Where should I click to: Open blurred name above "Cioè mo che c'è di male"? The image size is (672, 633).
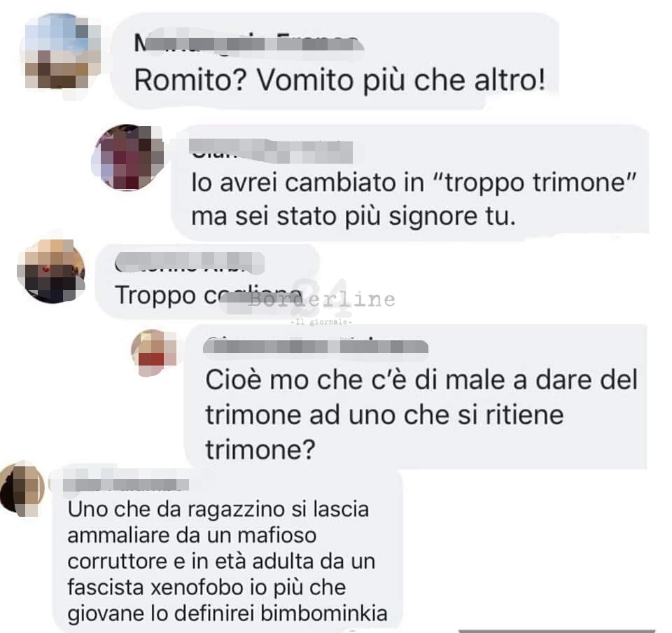[x=316, y=346]
